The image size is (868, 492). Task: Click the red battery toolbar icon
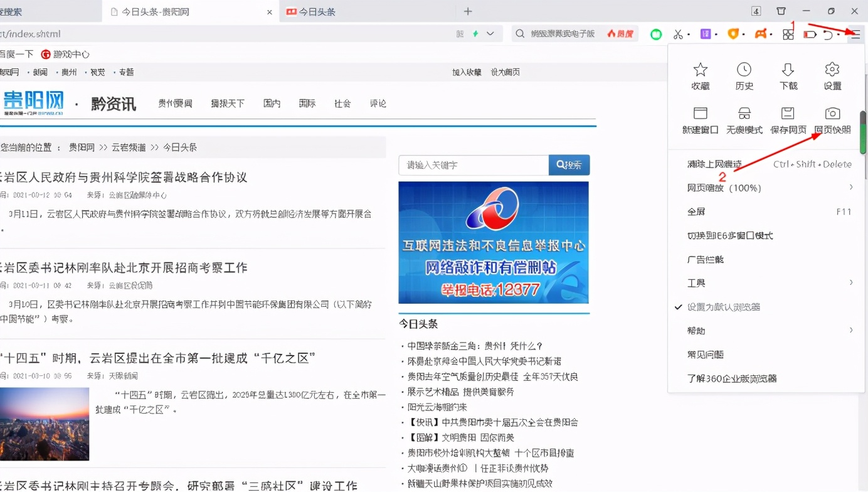click(810, 35)
